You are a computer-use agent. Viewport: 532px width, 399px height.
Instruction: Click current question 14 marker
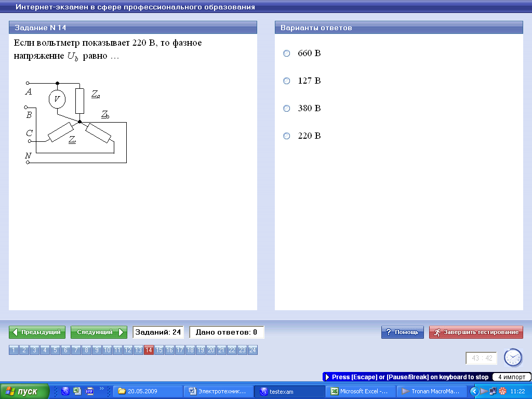149,350
